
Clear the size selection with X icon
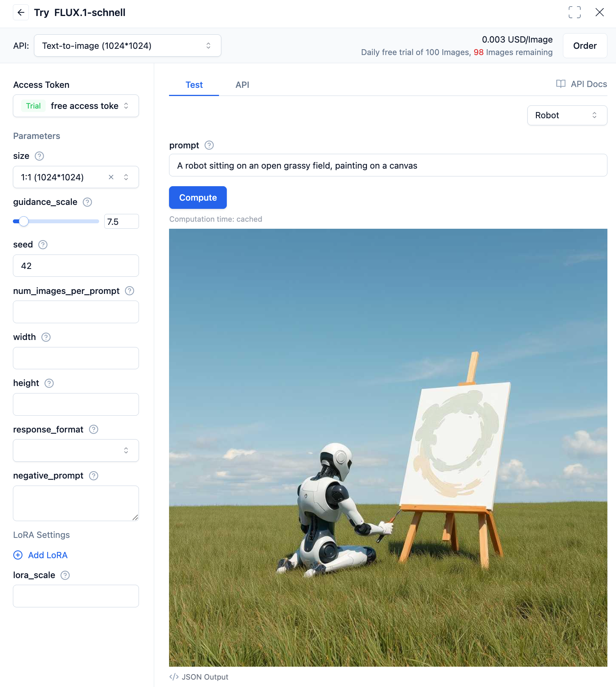pos(111,177)
